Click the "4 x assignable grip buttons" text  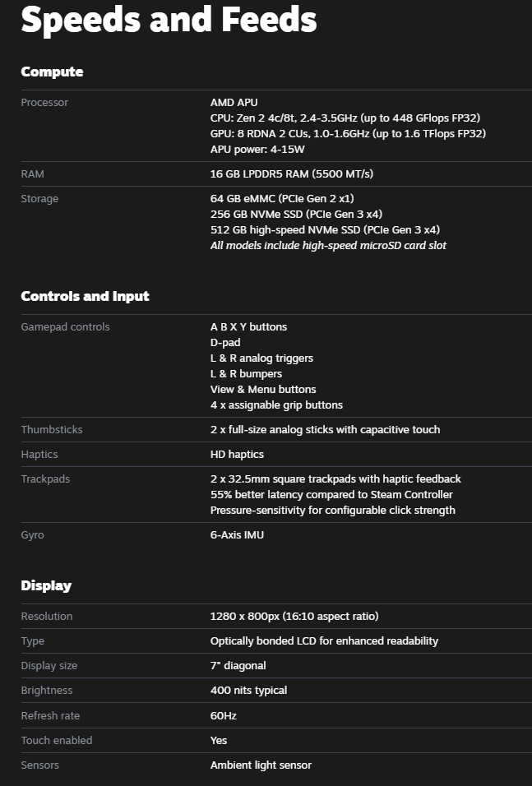pyautogui.click(x=276, y=405)
